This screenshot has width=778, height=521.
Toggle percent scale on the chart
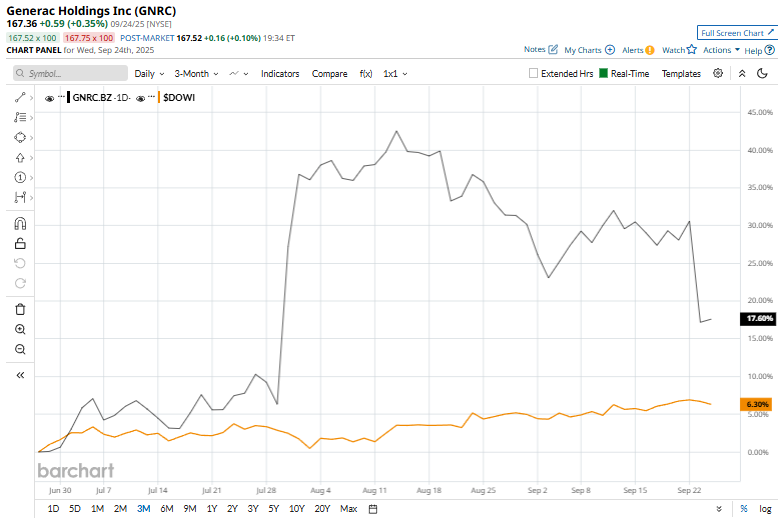[x=744, y=509]
